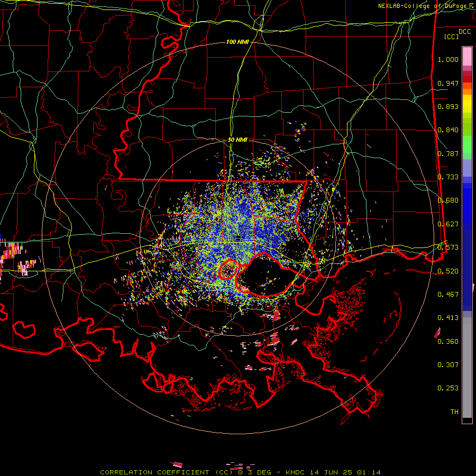Select the 0.520 legend value
Image resolution: width=476 pixels, height=476 pixels.
[x=448, y=271]
